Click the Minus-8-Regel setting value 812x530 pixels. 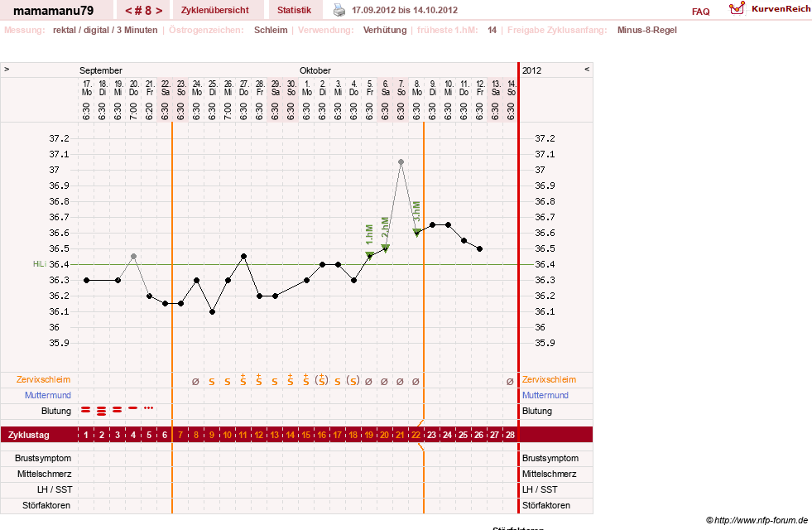coord(646,30)
